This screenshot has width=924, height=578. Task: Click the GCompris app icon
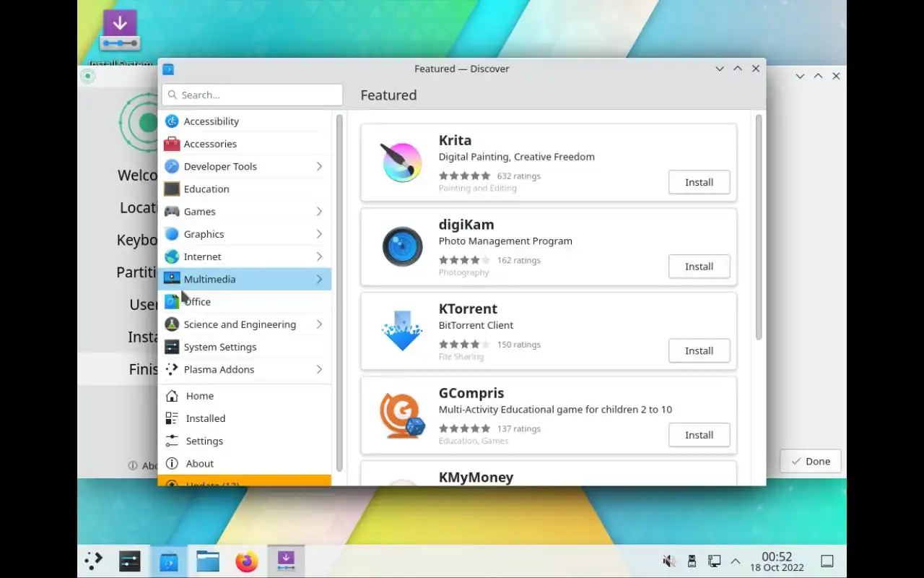point(402,415)
